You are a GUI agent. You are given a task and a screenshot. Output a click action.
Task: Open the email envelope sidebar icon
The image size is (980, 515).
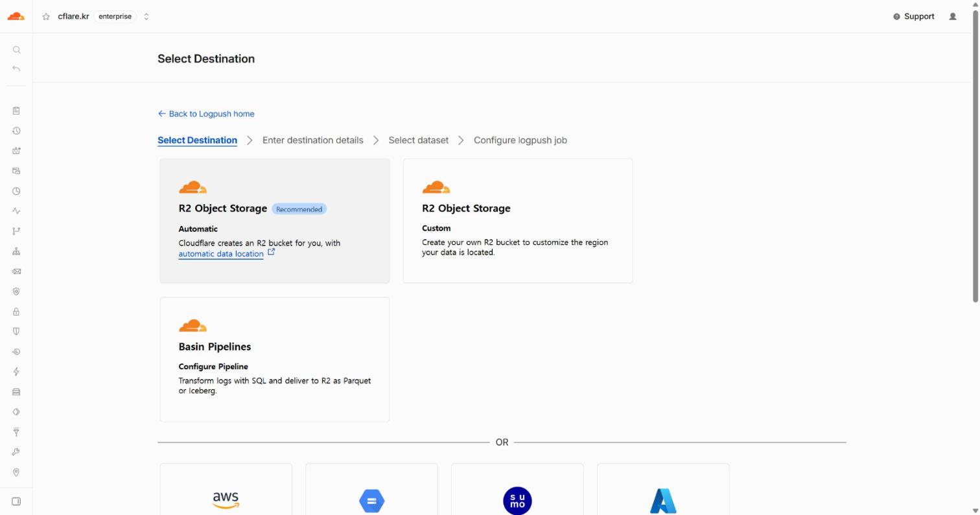pos(16,271)
